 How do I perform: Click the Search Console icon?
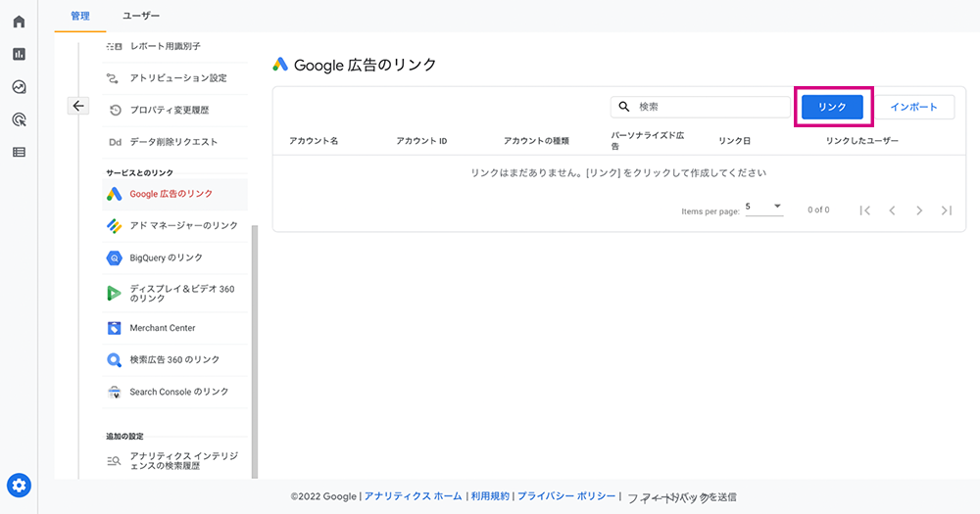114,392
